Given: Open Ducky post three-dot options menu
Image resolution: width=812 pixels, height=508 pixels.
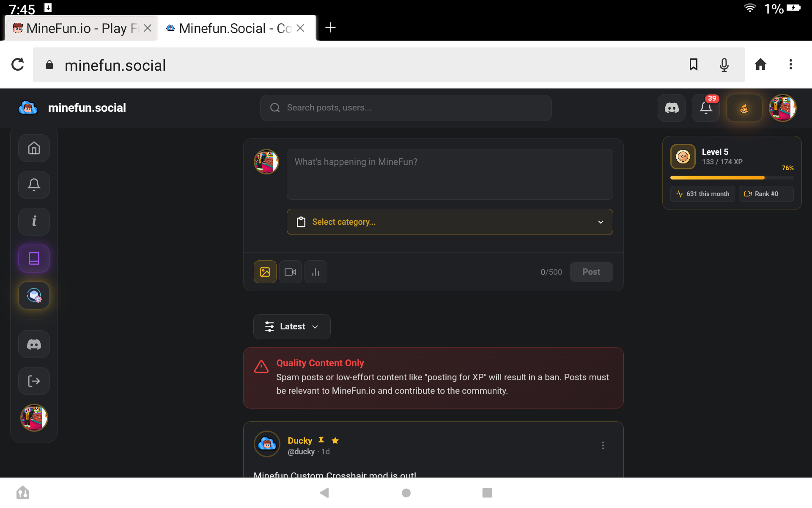Looking at the screenshot, I should click(x=603, y=445).
